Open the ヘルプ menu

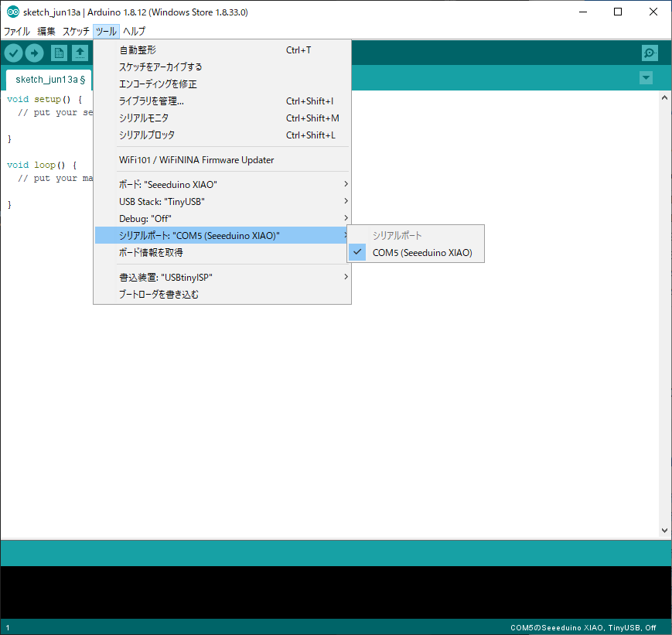tap(134, 32)
